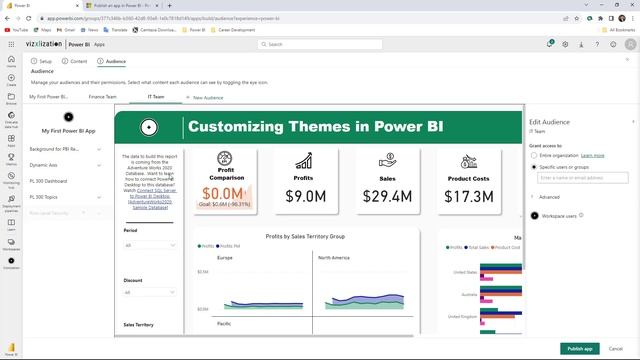The width and height of the screenshot is (640, 360).
Task: Open OneLake data hub in left navigation
Action: click(x=11, y=120)
